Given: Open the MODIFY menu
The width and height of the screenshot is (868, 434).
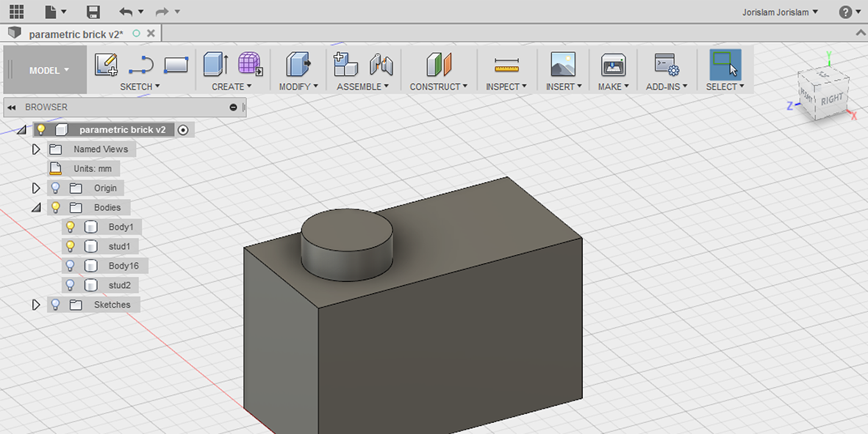Looking at the screenshot, I should (x=298, y=87).
